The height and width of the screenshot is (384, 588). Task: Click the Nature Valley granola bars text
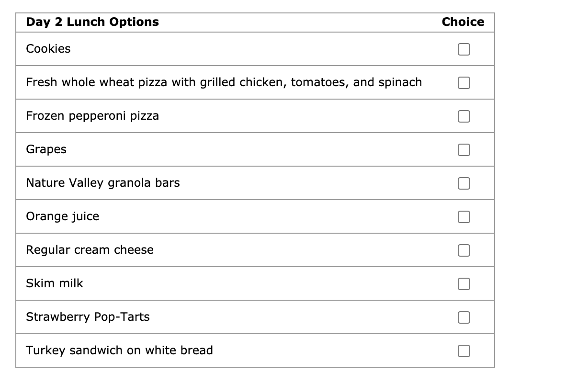point(103,183)
